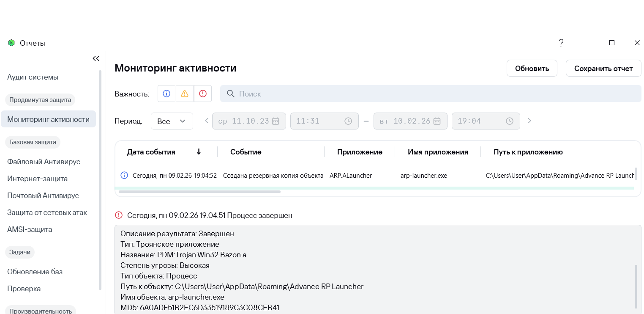The width and height of the screenshot is (644, 314).
Task: Click in the Поиск search field
Action: (x=431, y=94)
